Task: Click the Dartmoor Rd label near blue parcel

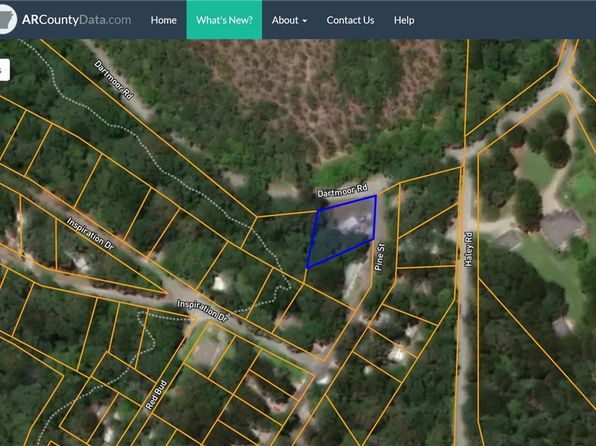Action: (x=342, y=190)
